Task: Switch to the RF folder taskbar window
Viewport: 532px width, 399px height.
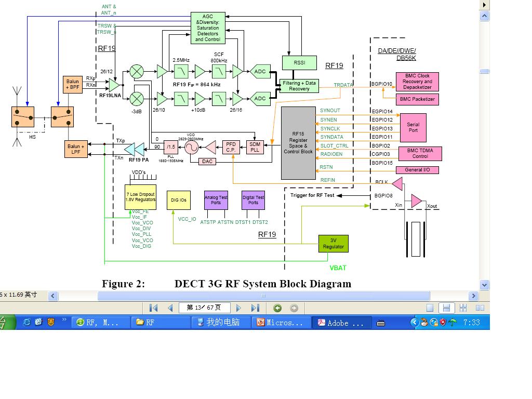Action: [x=160, y=322]
